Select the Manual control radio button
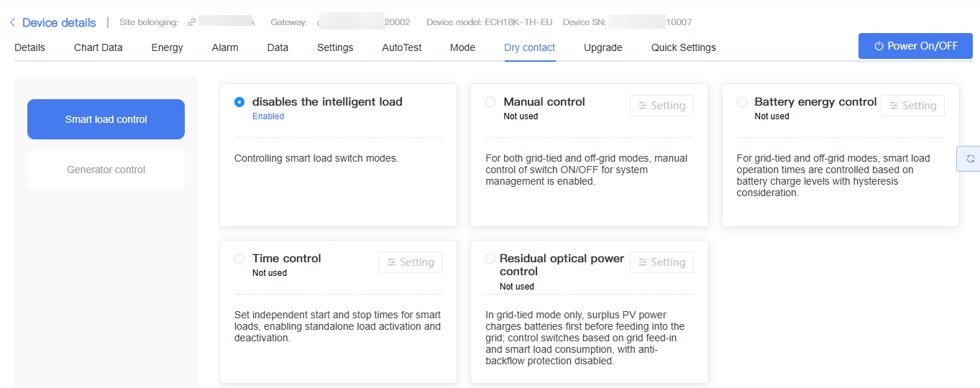 (490, 102)
